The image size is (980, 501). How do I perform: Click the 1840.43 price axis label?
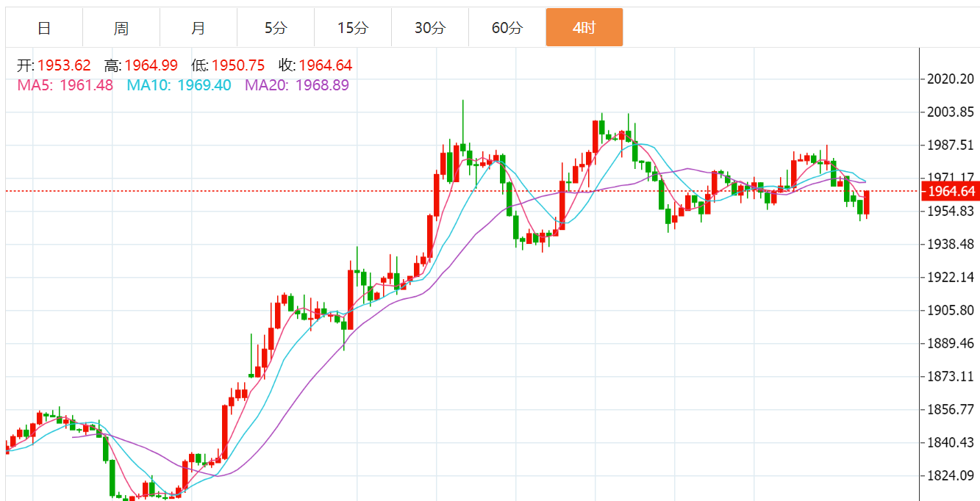click(952, 442)
